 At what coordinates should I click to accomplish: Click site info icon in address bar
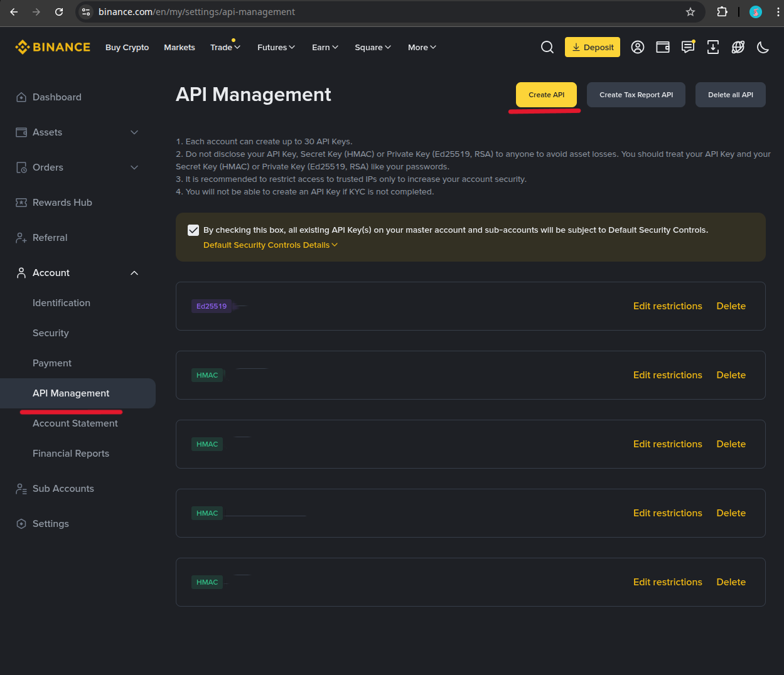(87, 12)
